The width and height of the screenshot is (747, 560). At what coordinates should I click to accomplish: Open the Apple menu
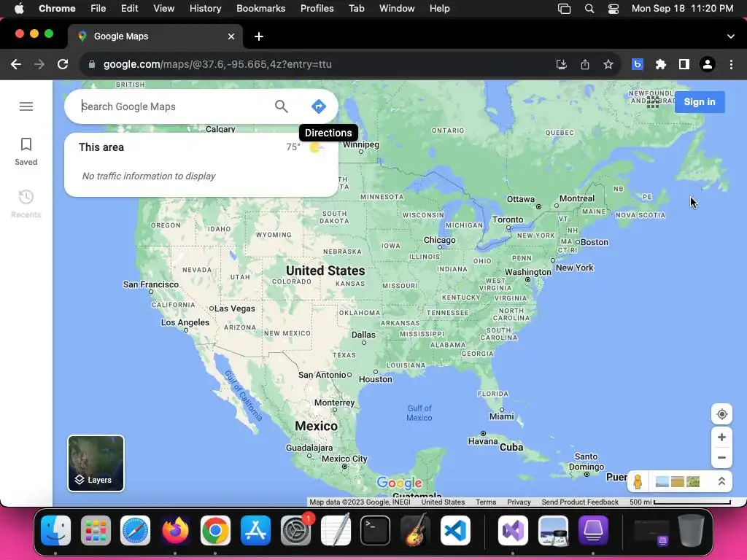(x=19, y=9)
